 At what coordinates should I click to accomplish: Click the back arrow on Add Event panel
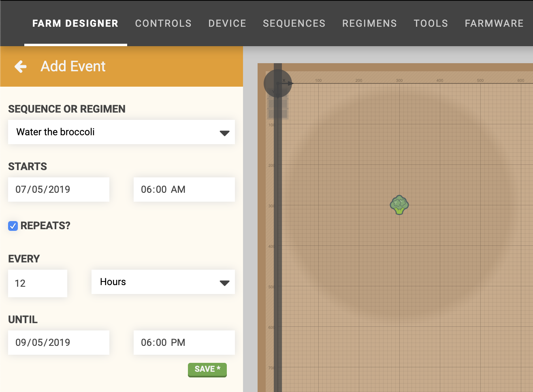(20, 66)
